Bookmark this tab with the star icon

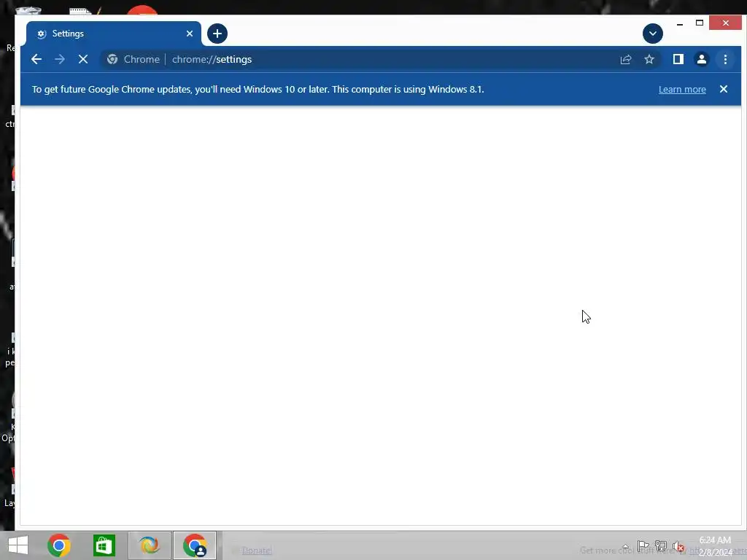(x=649, y=59)
